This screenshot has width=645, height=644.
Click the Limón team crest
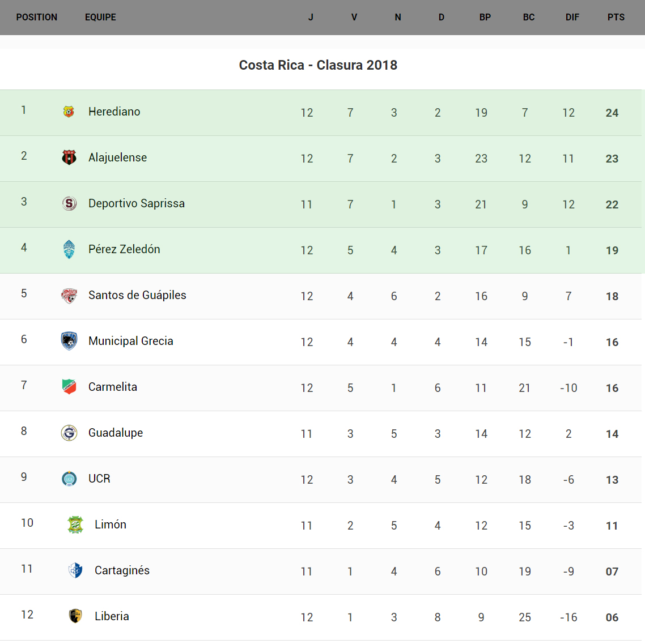(75, 524)
